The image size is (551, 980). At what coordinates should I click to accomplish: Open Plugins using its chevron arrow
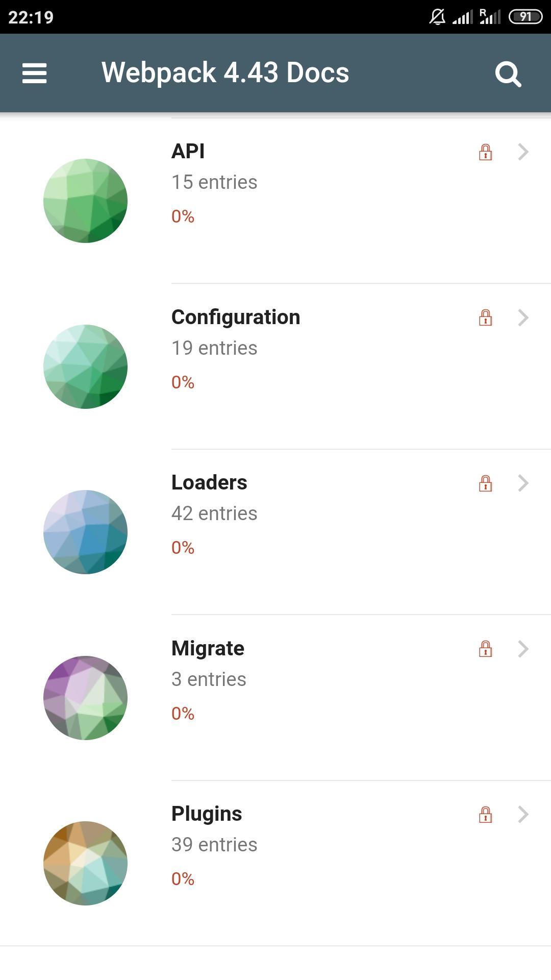523,814
